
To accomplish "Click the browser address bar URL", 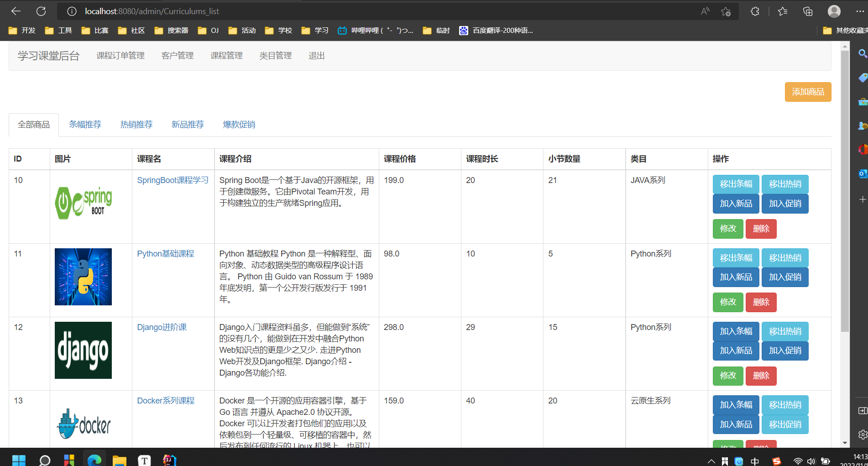I will 152,11.
